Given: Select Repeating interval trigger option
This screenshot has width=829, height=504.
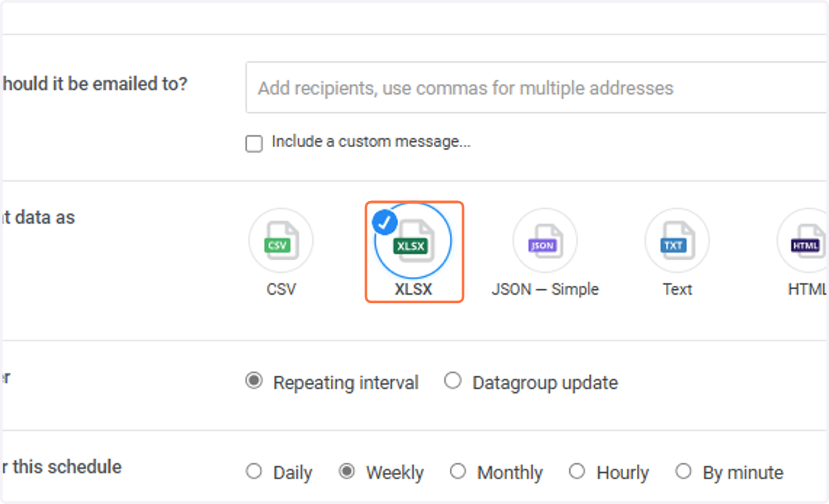Looking at the screenshot, I should point(254,380).
